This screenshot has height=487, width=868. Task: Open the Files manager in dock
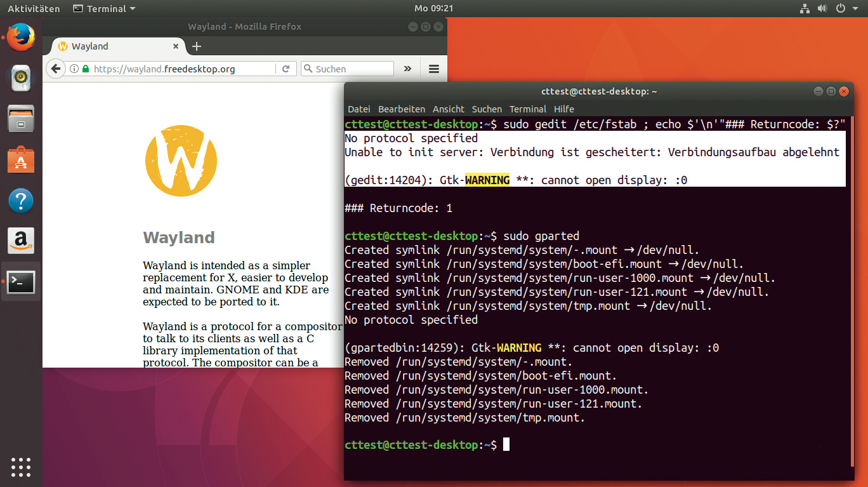(21, 119)
